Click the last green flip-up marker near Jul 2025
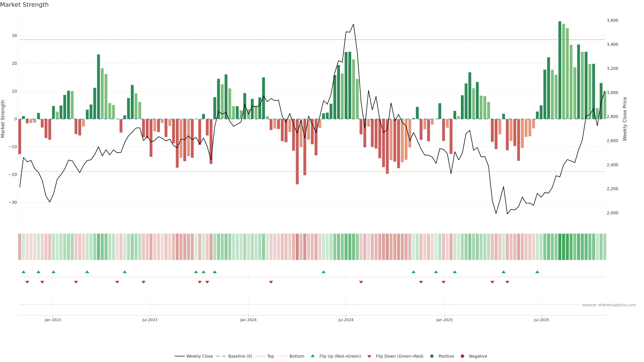 537,272
